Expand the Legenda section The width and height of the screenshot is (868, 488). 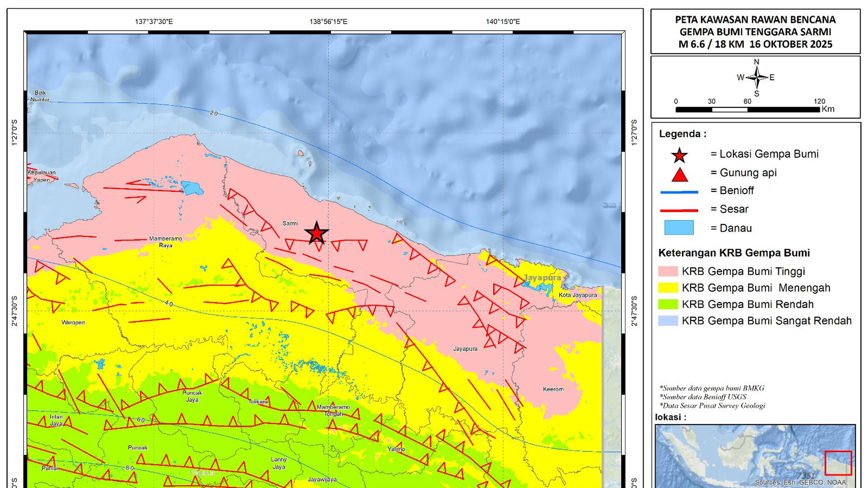click(x=682, y=134)
